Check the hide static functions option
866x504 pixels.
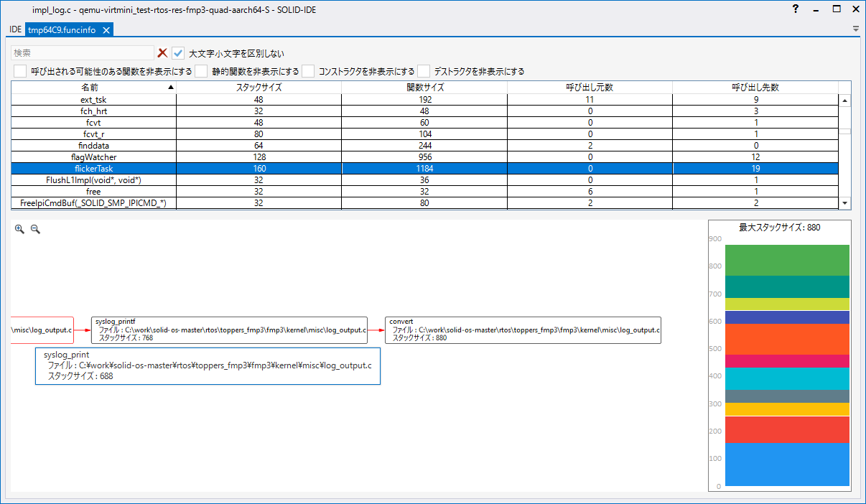pyautogui.click(x=201, y=71)
